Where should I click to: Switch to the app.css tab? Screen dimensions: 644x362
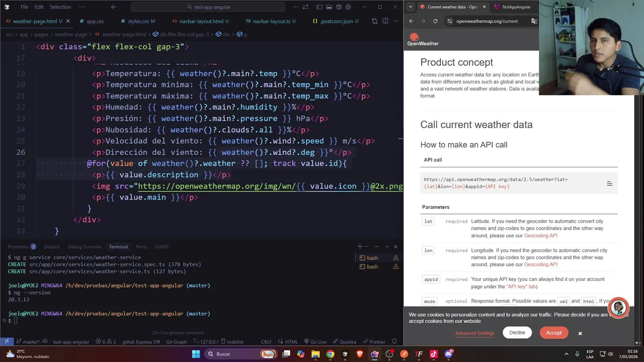pos(95,21)
